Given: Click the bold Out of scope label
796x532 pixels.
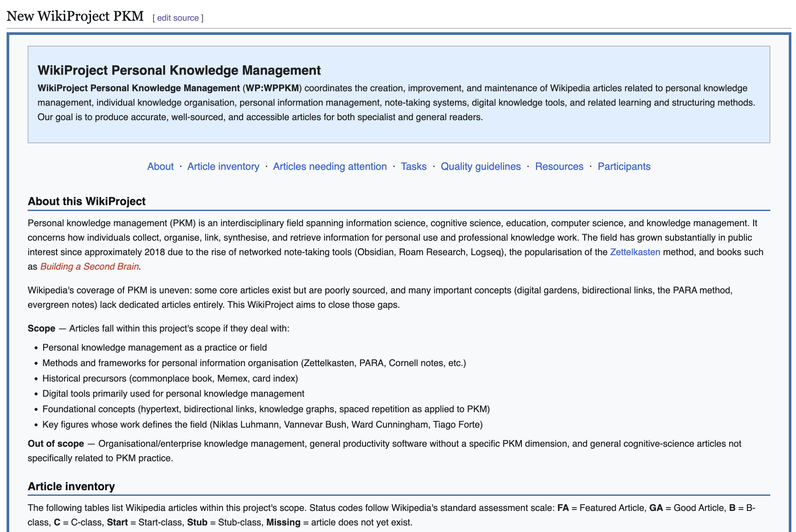Looking at the screenshot, I should [x=56, y=443].
